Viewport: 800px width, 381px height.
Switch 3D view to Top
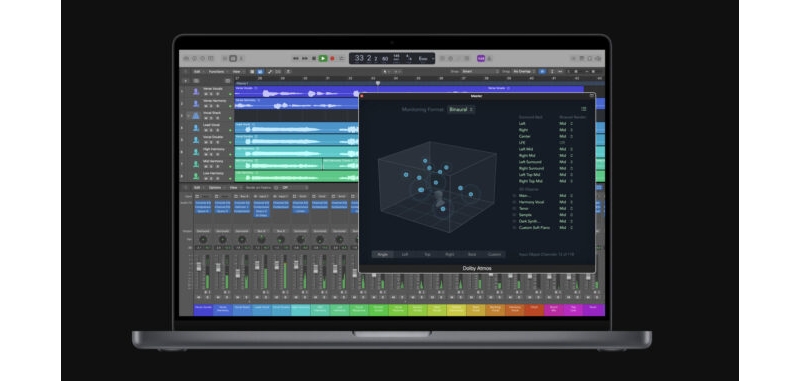pyautogui.click(x=427, y=254)
